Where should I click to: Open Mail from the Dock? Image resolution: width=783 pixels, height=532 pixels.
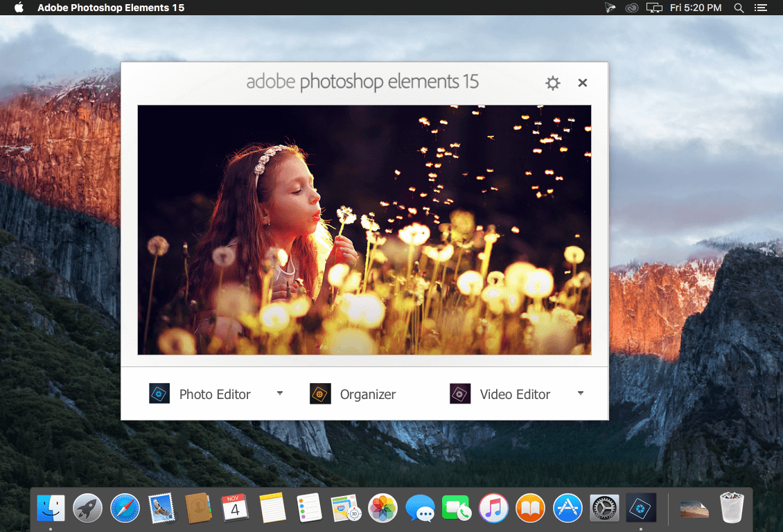coord(161,508)
